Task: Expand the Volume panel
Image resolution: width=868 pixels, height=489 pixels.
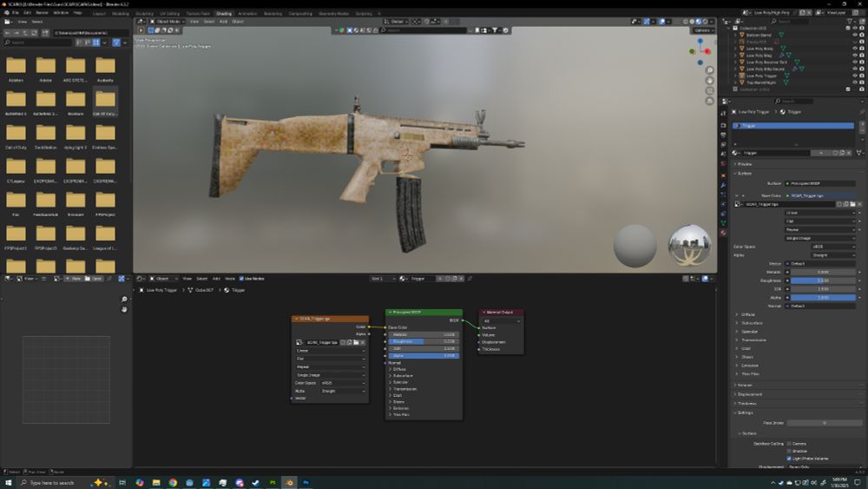Action: coord(743,385)
